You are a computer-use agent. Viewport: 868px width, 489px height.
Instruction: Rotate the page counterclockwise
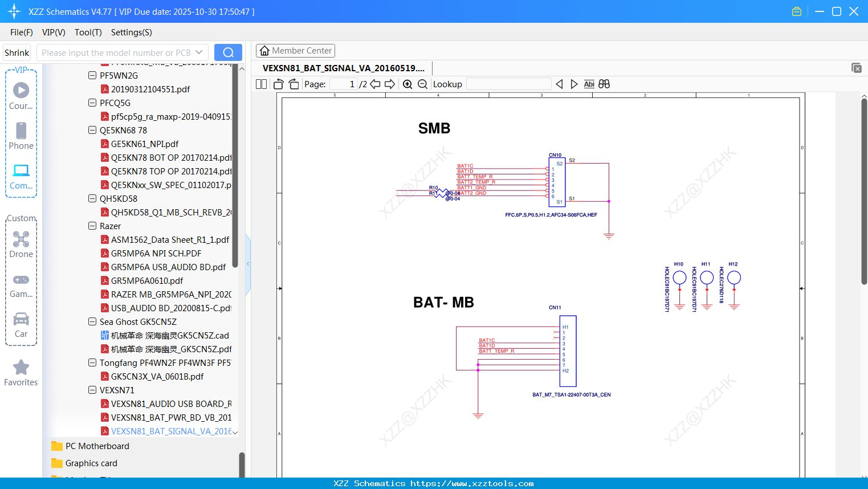click(x=278, y=84)
